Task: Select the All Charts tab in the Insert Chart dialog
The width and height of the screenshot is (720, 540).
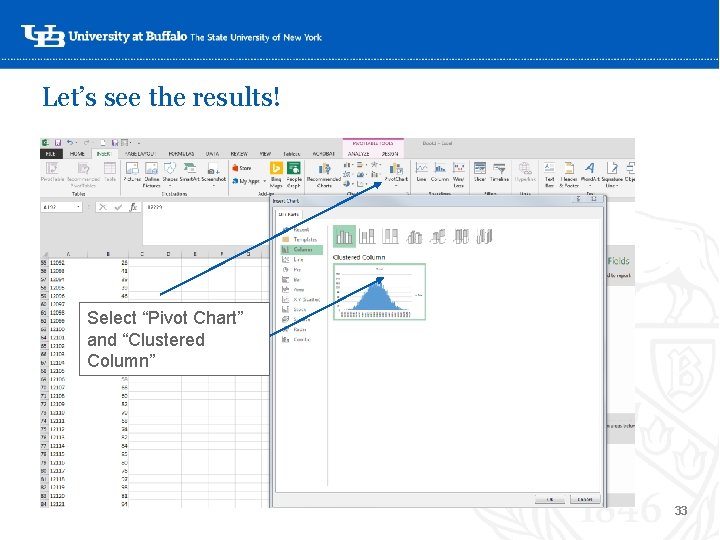Action: (x=289, y=214)
